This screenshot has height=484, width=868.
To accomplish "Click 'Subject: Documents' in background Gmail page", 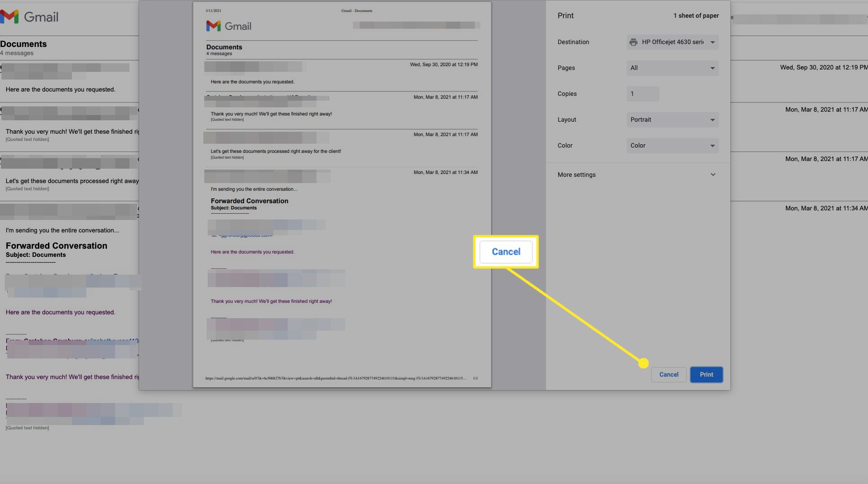I will point(36,255).
